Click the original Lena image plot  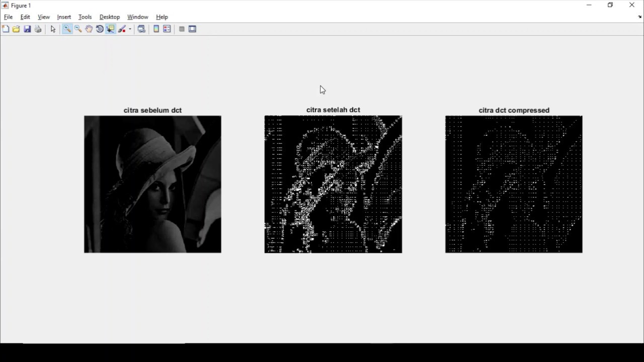coord(152,184)
